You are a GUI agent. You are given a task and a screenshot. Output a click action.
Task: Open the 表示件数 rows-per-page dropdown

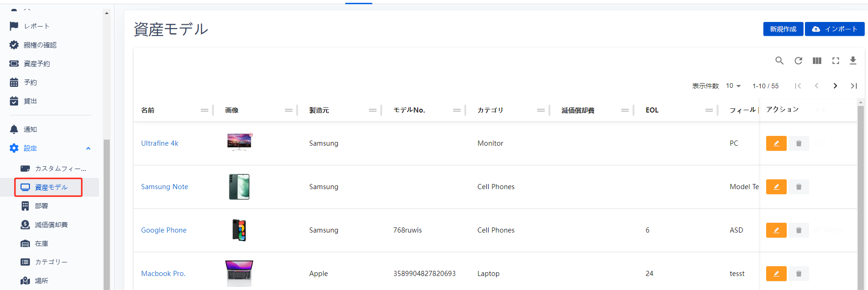click(733, 86)
